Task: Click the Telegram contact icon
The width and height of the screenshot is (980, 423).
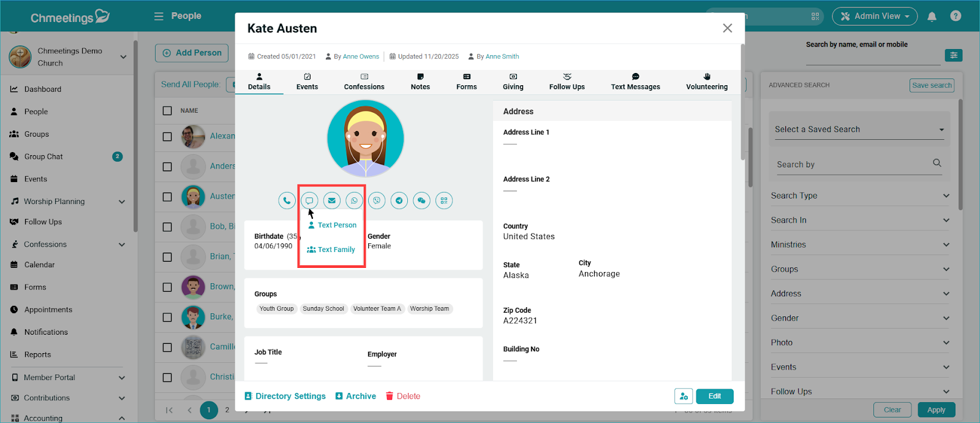Action: (x=399, y=200)
